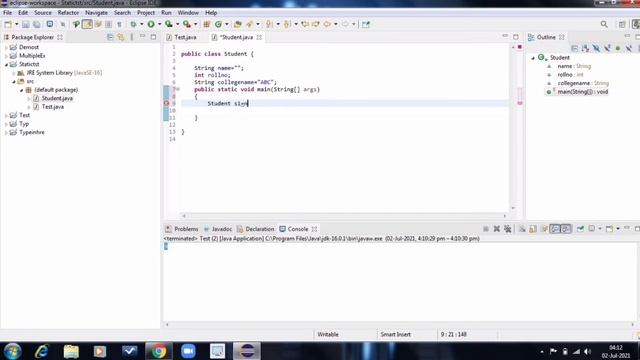Image resolution: width=640 pixels, height=360 pixels.
Task: Expand JRE System Library node
Action: [14, 73]
